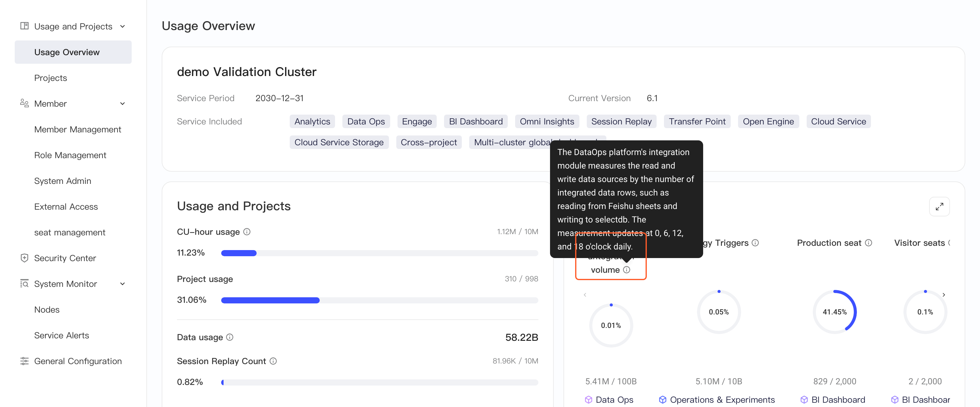
Task: Click the Session Replay Count info icon
Action: point(273,361)
